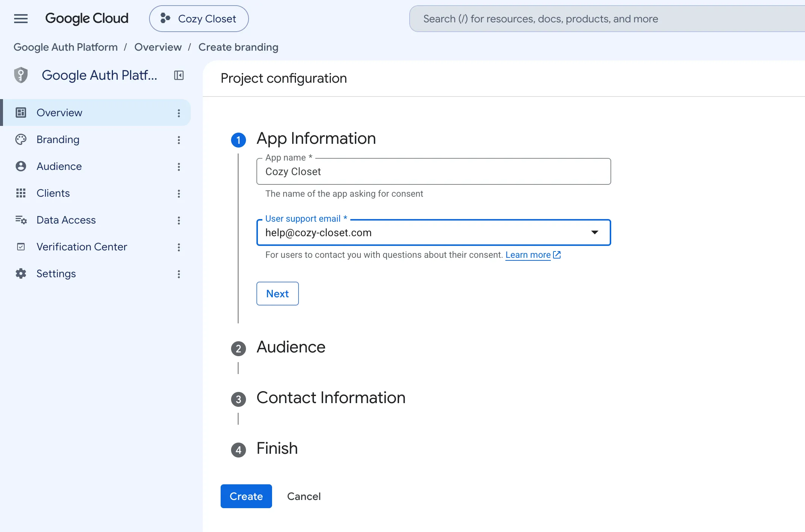Open more options for Audience item

click(179, 167)
